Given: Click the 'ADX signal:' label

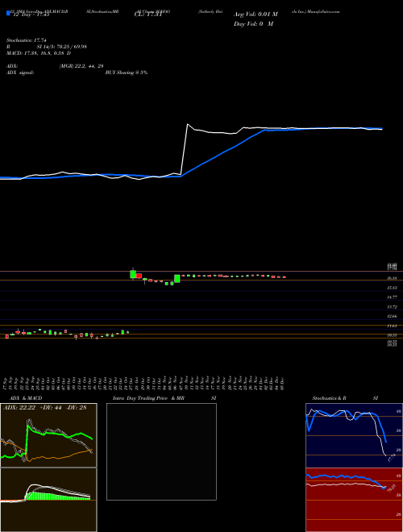Looking at the screenshot, I should tap(20, 73).
